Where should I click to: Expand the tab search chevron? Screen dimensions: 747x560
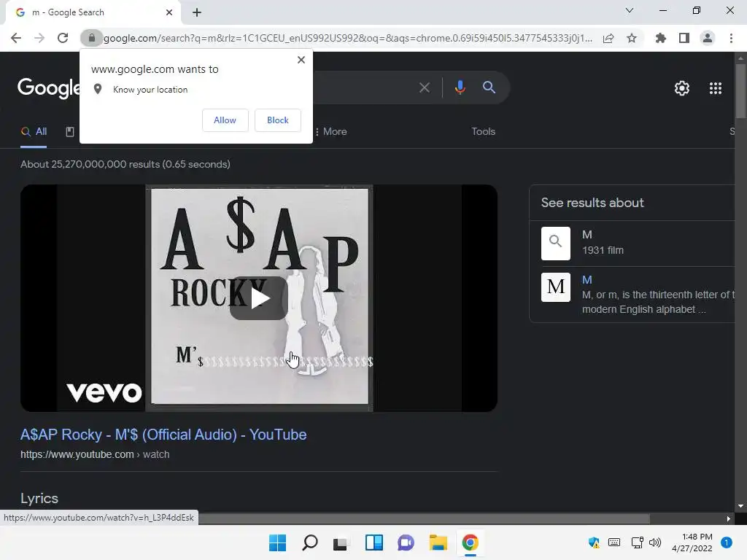coord(630,10)
